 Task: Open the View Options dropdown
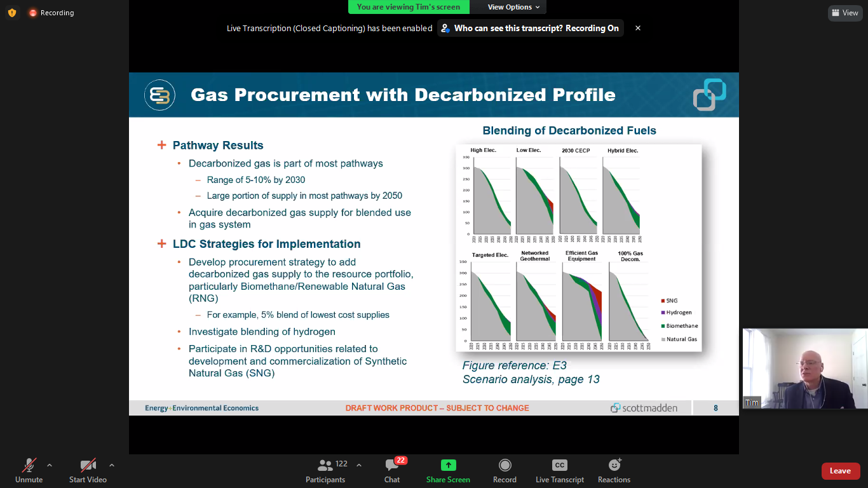coord(513,7)
